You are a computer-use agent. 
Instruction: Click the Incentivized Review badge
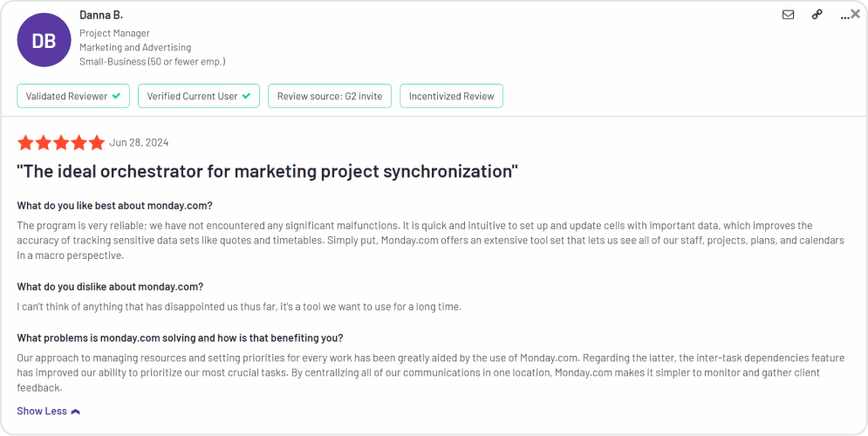pyautogui.click(x=451, y=96)
